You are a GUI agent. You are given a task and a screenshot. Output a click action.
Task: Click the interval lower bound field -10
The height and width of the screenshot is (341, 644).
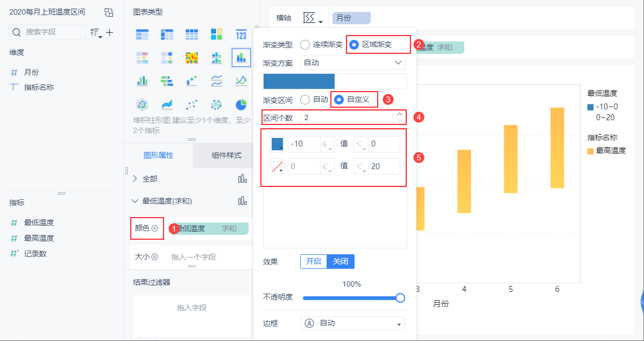(x=304, y=144)
